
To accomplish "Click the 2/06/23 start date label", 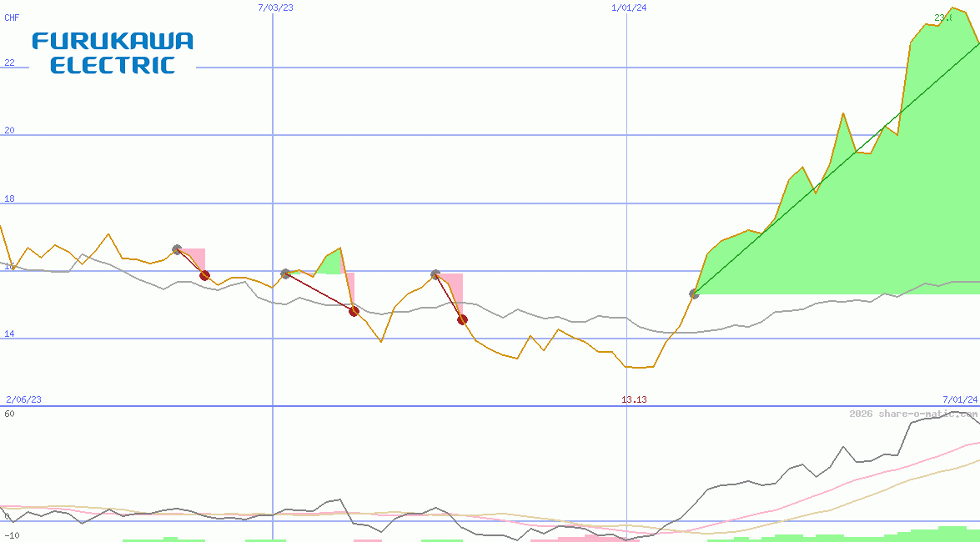I will pyautogui.click(x=23, y=399).
